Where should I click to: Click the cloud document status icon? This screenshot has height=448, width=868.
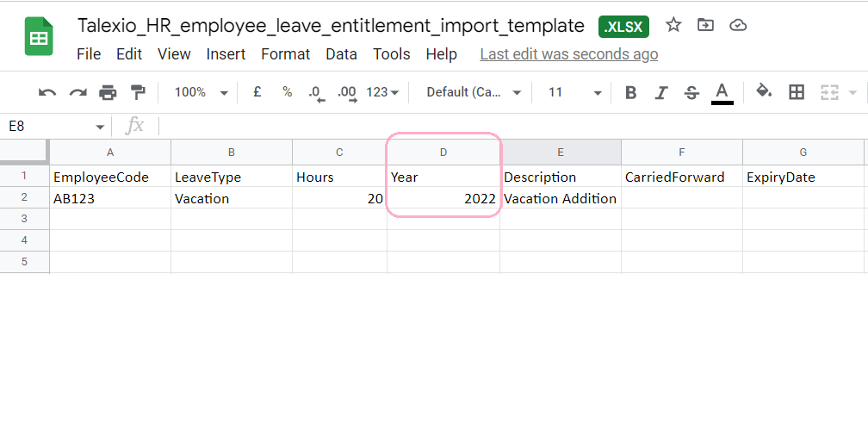tap(738, 25)
